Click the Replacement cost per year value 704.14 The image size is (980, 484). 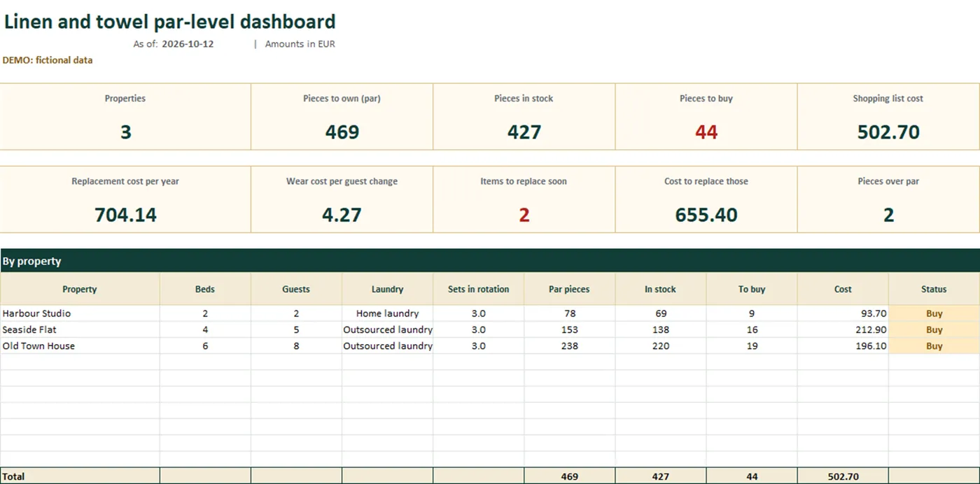[125, 215]
